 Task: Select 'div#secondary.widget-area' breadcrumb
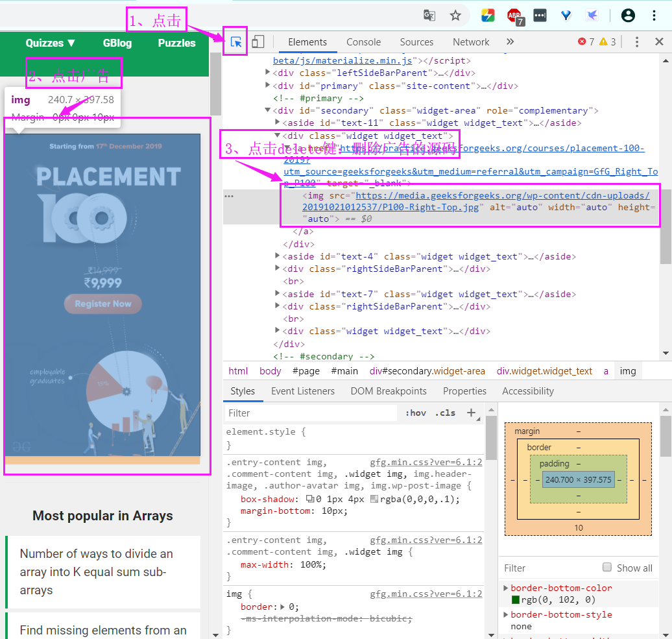pos(427,370)
